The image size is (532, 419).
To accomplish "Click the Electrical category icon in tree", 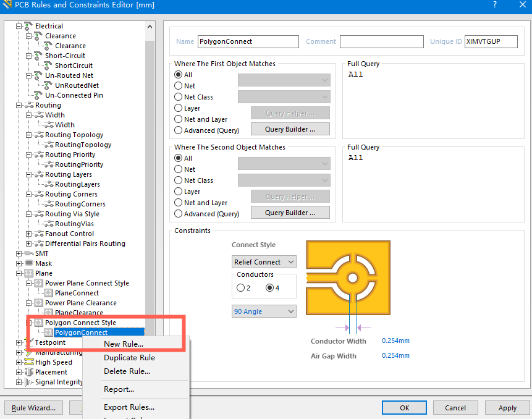I will pos(28,26).
